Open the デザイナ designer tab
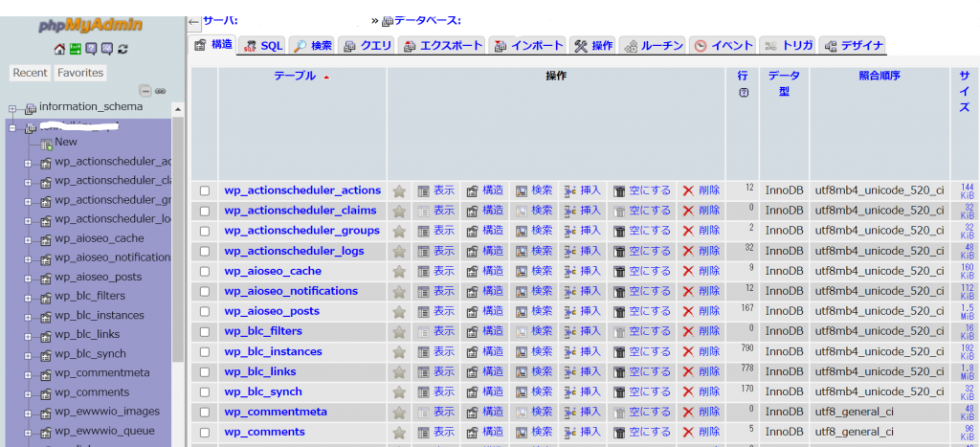 (x=854, y=46)
